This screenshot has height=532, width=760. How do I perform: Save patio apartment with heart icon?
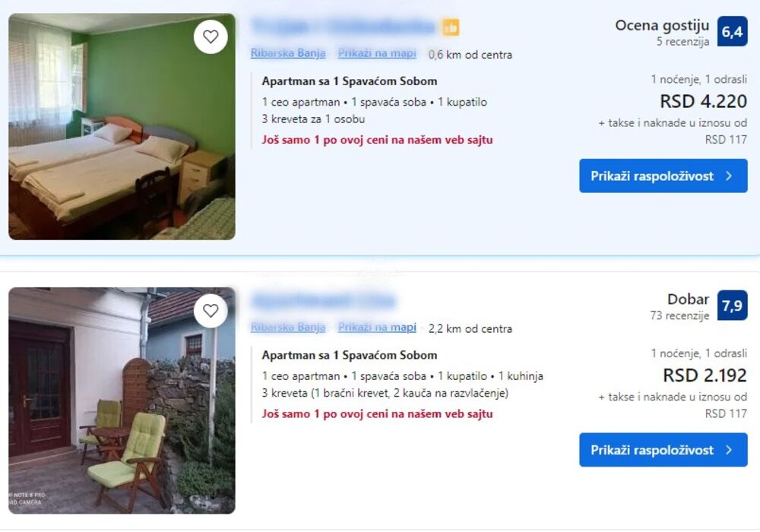pos(211,311)
